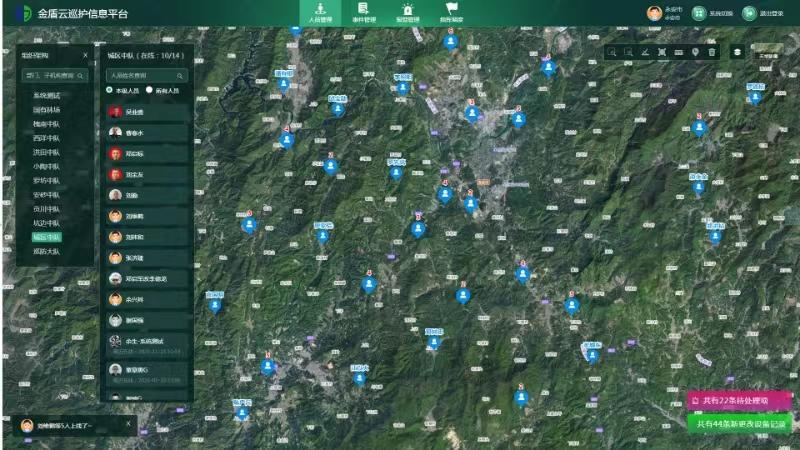
Task: Switch to the 事件管理 tab
Action: [363, 12]
